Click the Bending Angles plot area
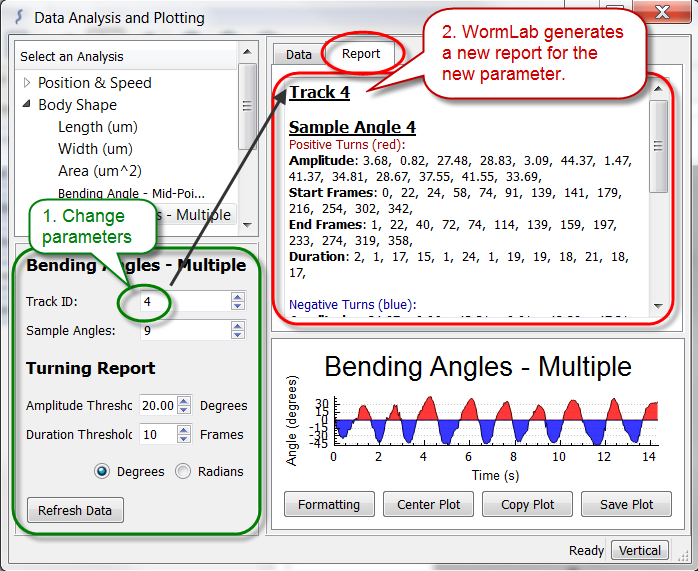 (495, 420)
